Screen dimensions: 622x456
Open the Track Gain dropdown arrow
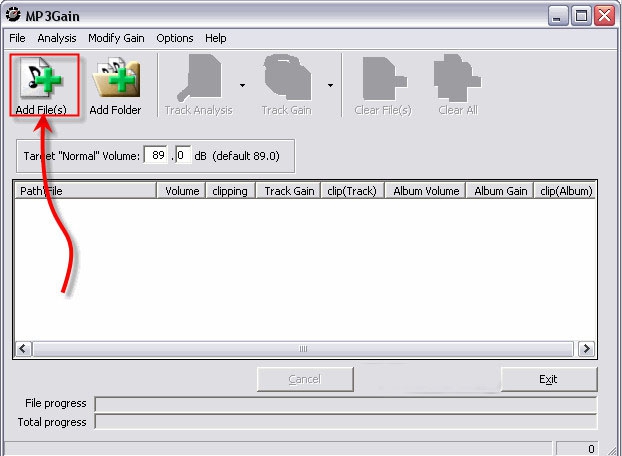point(330,85)
